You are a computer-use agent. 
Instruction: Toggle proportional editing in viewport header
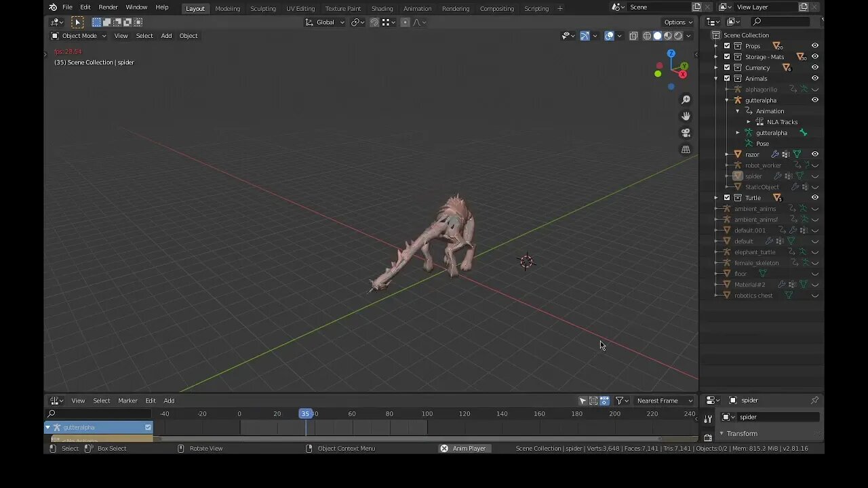click(x=406, y=22)
